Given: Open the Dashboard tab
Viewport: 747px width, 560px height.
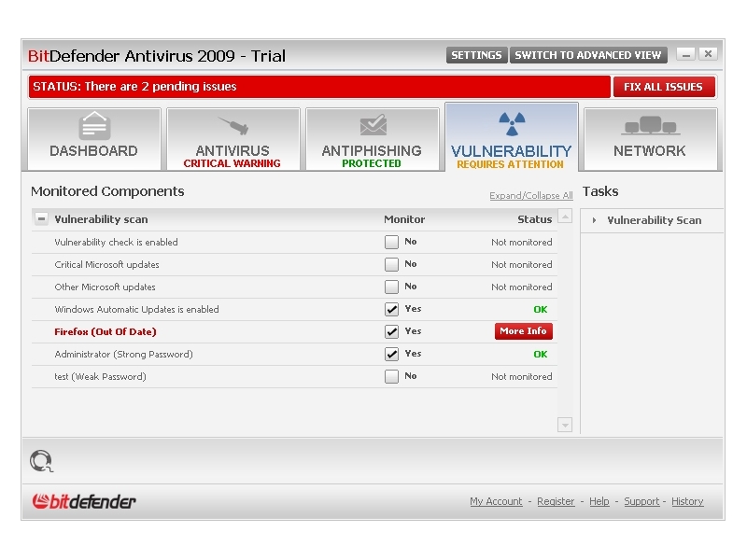Looking at the screenshot, I should point(94,138).
